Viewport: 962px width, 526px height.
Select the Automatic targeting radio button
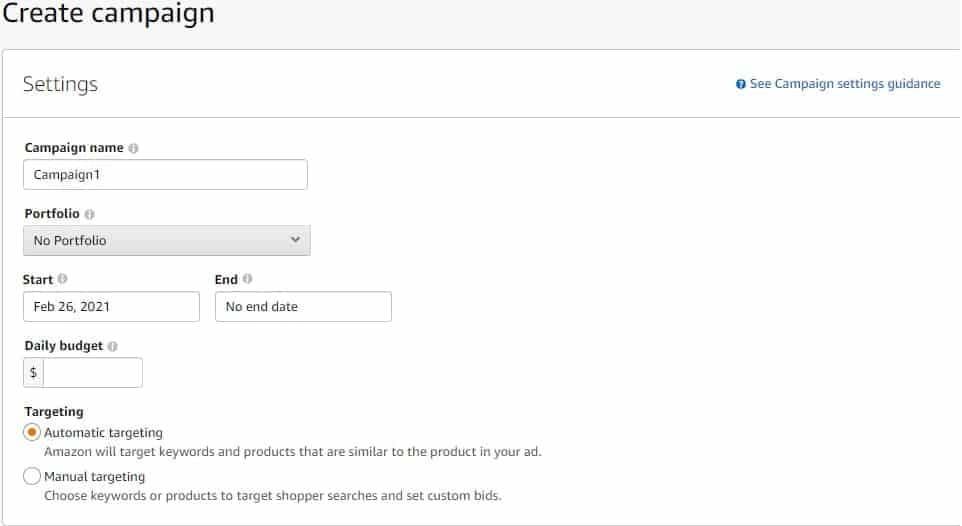click(x=32, y=432)
